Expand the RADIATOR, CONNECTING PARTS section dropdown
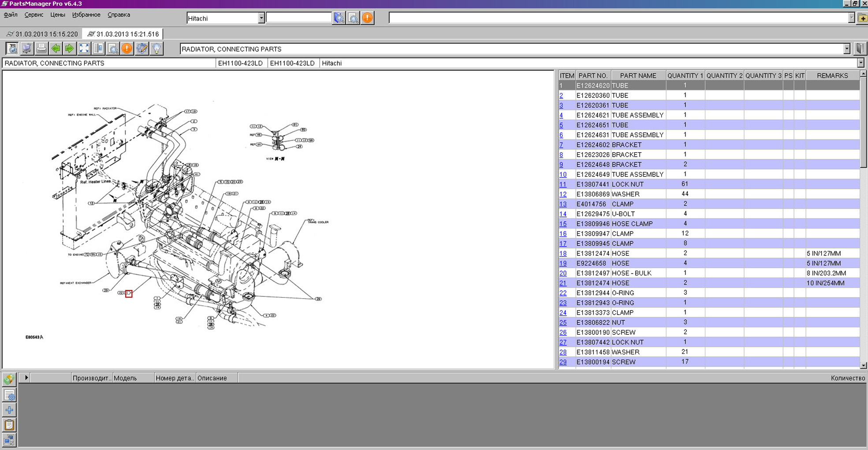Image resolution: width=868 pixels, height=450 pixels. 846,49
